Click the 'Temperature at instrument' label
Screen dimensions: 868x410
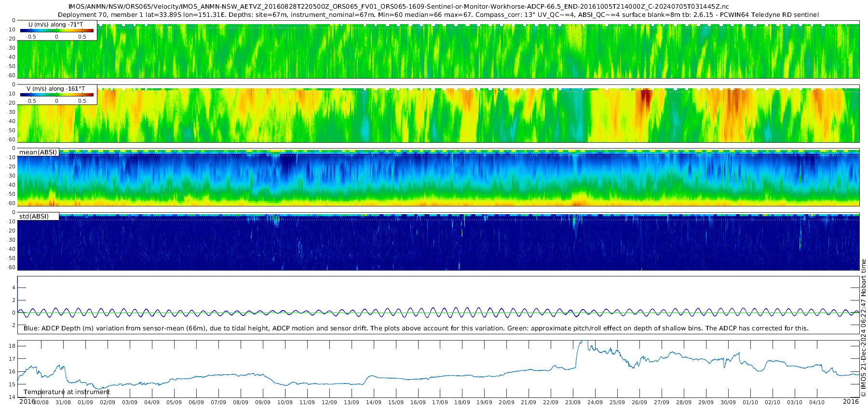pos(67,392)
